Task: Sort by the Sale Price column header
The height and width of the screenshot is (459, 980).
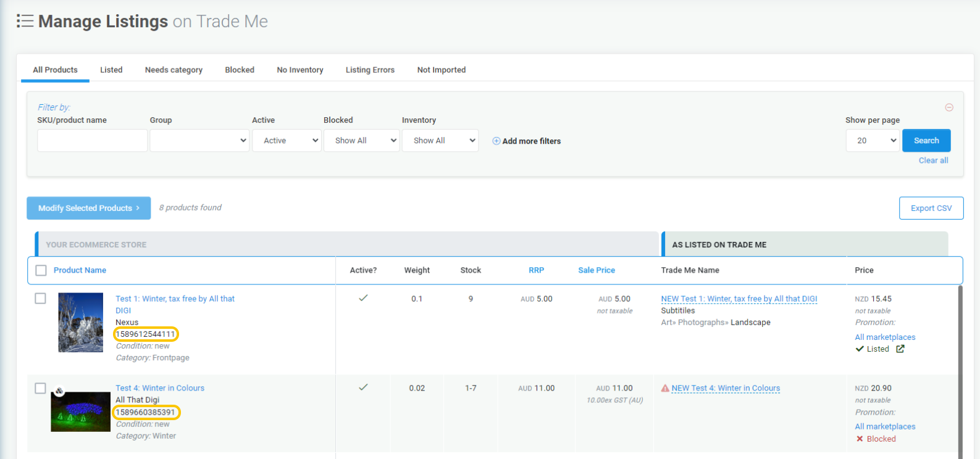Action: pyautogui.click(x=597, y=270)
